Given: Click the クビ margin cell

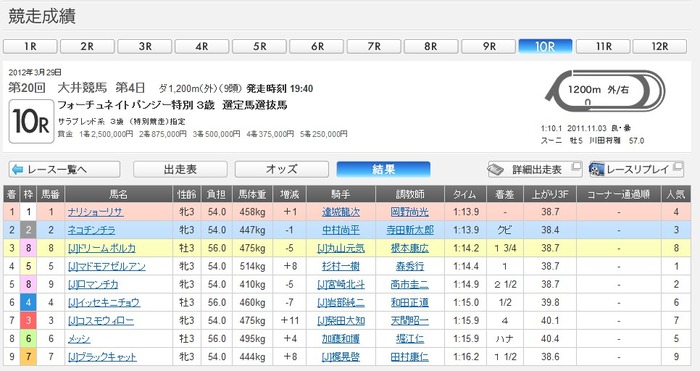Looking at the screenshot, I should click(504, 230).
